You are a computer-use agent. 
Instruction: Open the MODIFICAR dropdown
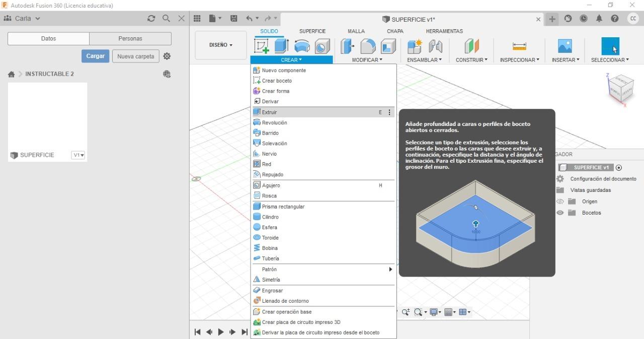[x=367, y=60]
